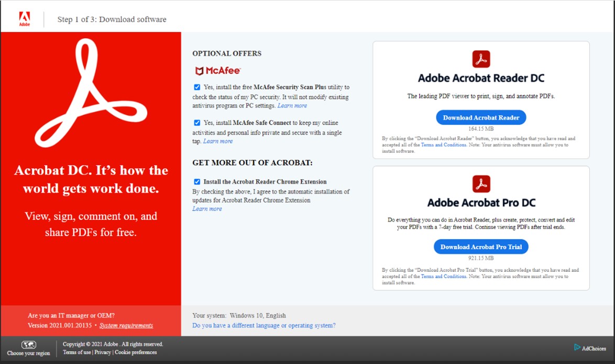Click the Choose your region text

coord(29,354)
